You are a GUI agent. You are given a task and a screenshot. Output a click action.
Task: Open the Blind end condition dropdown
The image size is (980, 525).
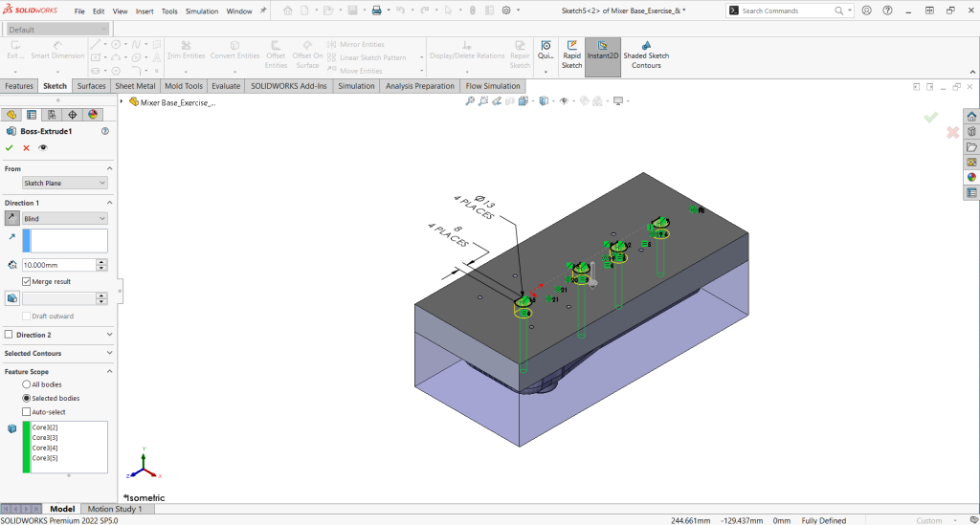click(65, 219)
